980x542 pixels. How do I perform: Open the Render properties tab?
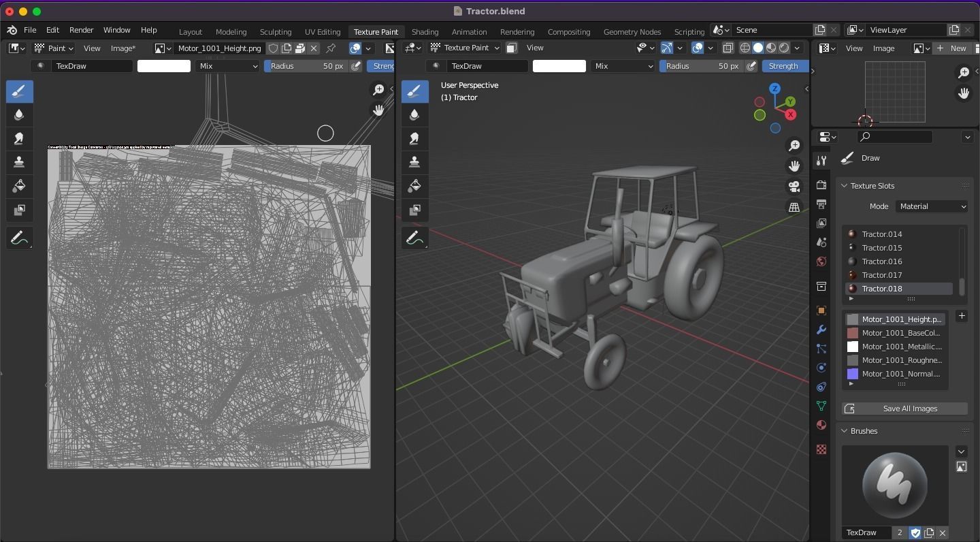point(821,185)
